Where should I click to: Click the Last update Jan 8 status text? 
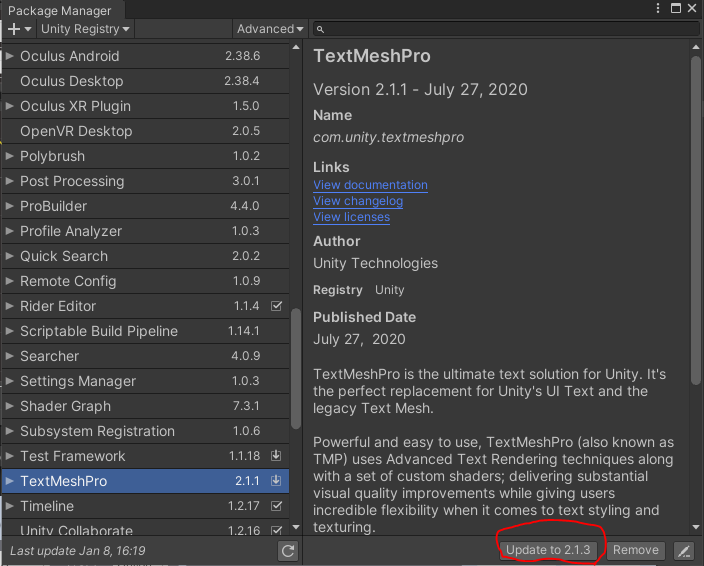coord(78,551)
